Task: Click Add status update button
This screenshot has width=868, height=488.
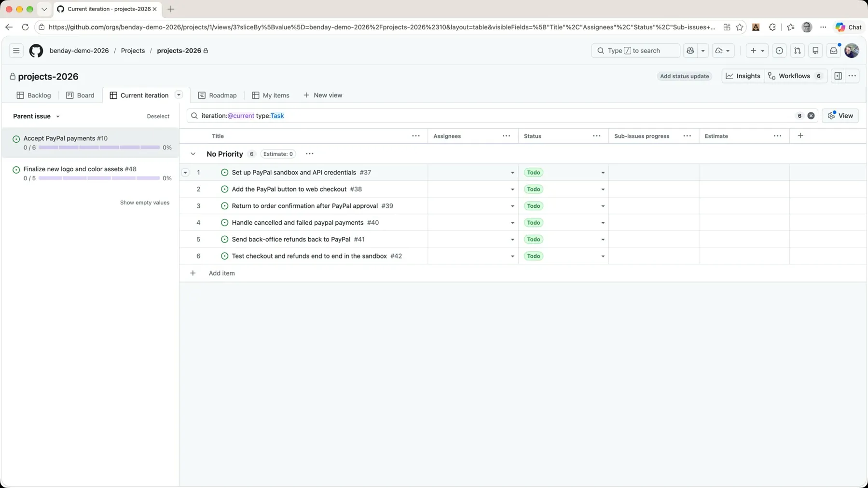Action: click(x=684, y=76)
